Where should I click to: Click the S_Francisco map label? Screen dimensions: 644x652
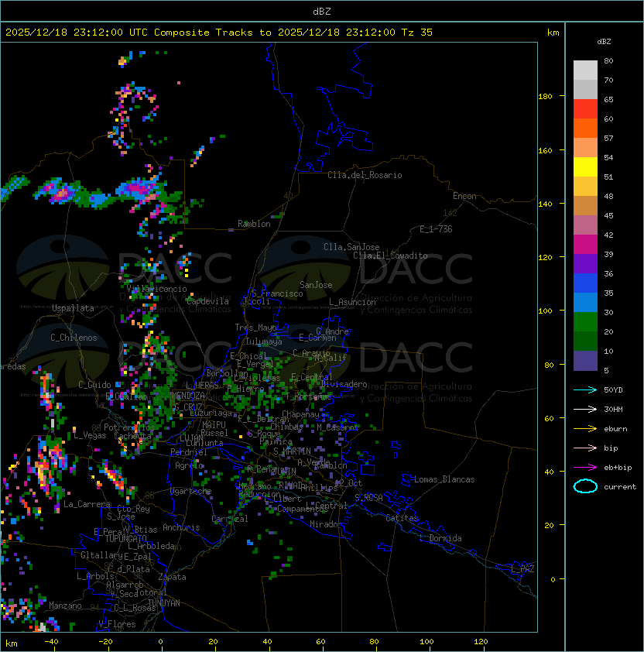pos(277,293)
